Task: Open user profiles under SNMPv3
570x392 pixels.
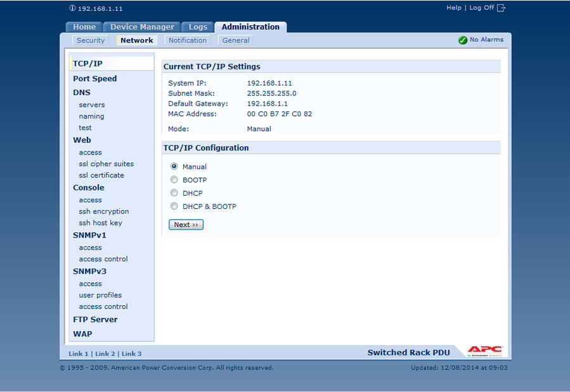Action: click(100, 295)
